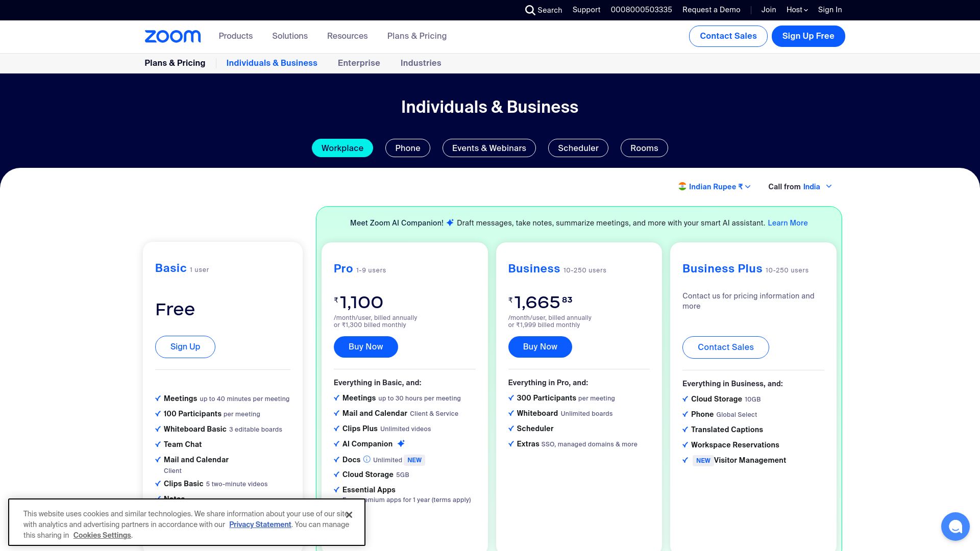Viewport: 980px width, 551px height.
Task: Click Buy Now for the Pro plan
Action: [366, 347]
